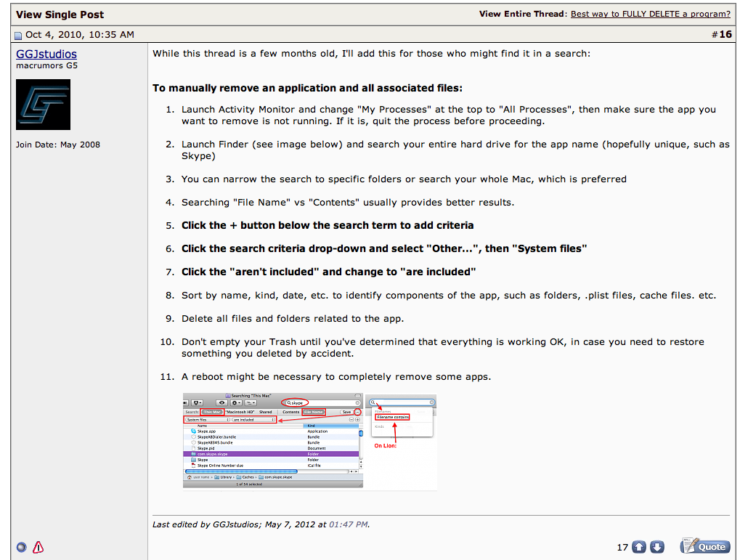Click the 'View Single Post' heading
740x560 pixels.
pos(60,15)
